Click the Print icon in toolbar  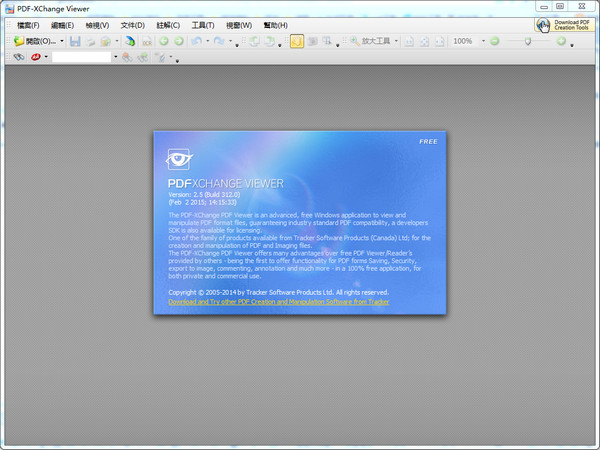90,41
